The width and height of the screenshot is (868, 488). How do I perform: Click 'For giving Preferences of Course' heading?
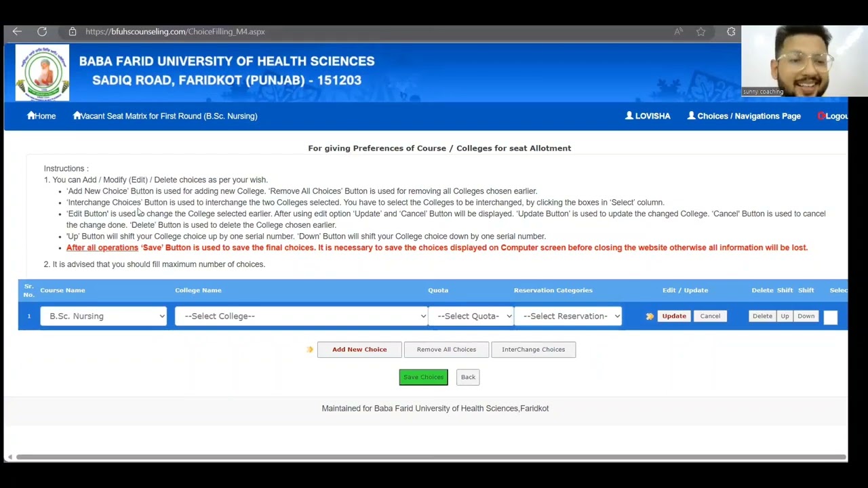[x=439, y=148]
